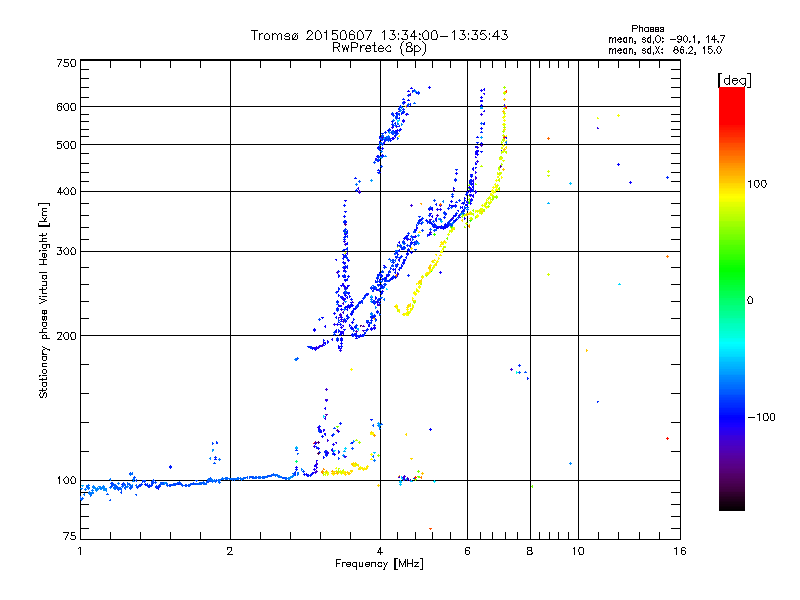800x600 pixels.
Task: Click the y-axis tick label "750"
Action: point(66,63)
